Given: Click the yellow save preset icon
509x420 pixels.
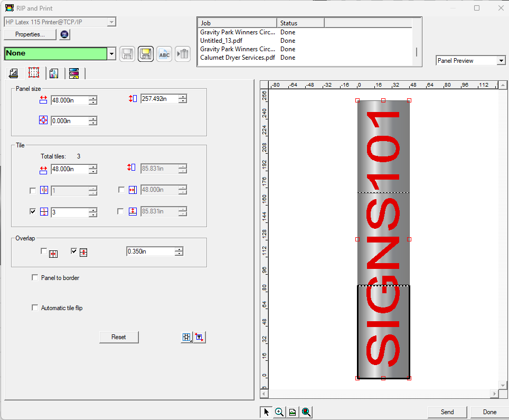Looking at the screenshot, I should click(x=146, y=54).
